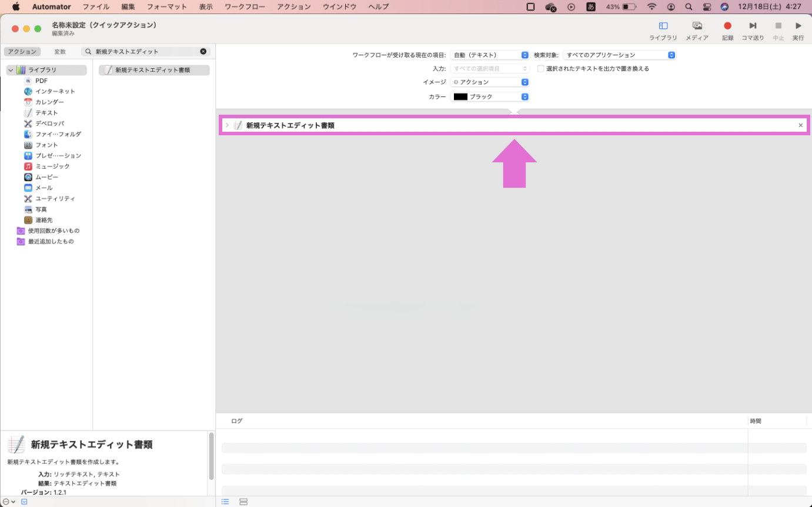Click the 時間 column header
Viewport: 812px width, 507px height.
tap(756, 421)
